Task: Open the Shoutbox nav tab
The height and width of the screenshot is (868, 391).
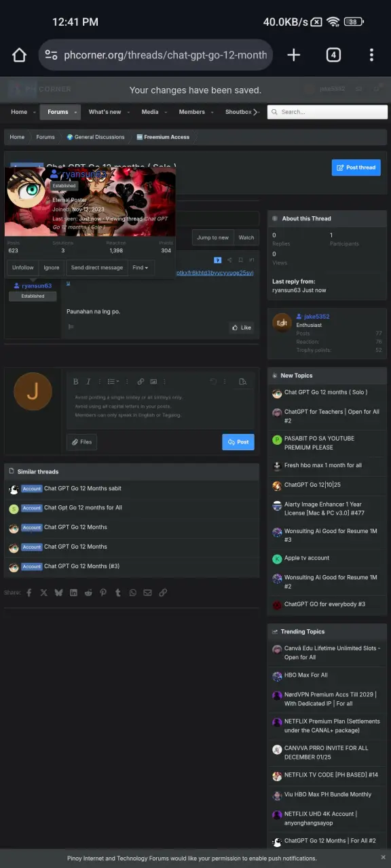Action: tap(238, 112)
